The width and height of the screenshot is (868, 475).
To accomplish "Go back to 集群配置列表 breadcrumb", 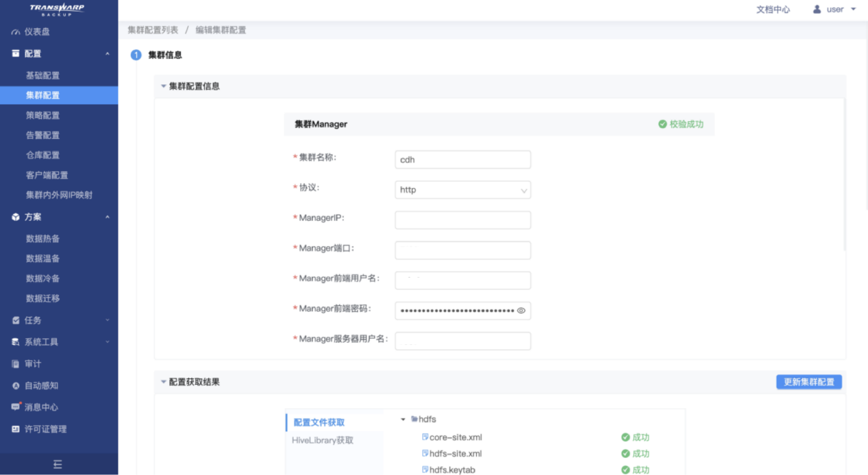I will [153, 30].
